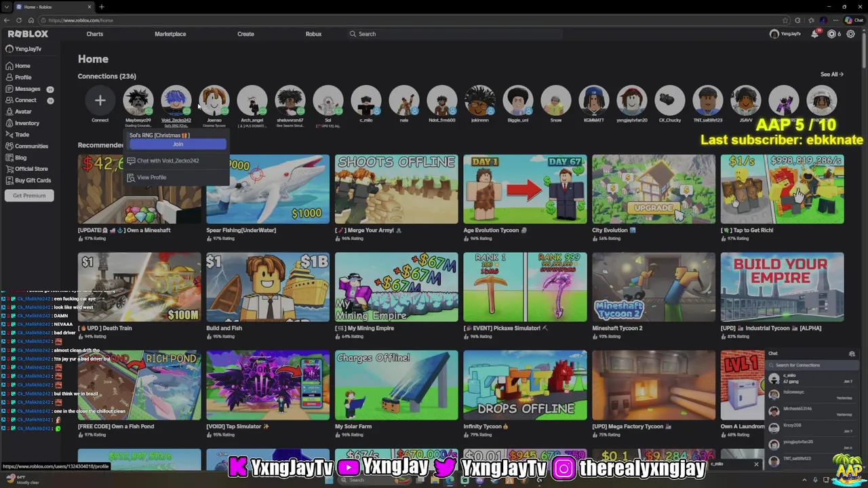868x488 pixels.
Task: Click the Roblox logo
Action: coord(28,34)
